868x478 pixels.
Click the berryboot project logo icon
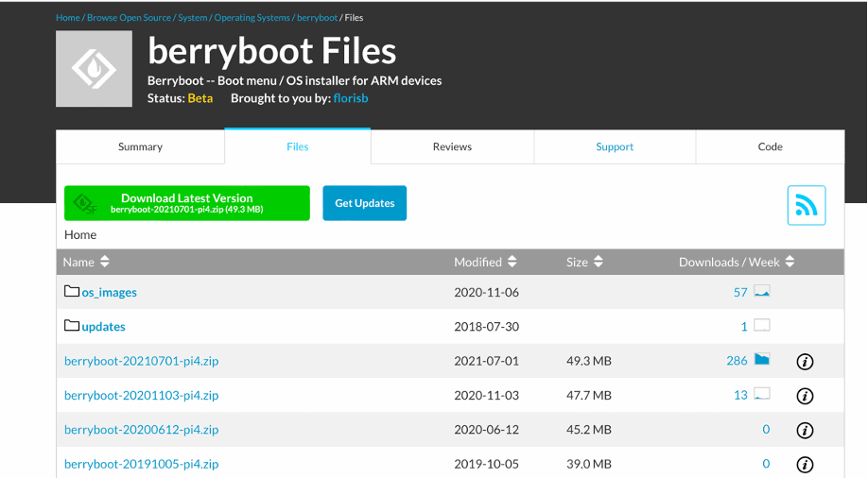[94, 69]
